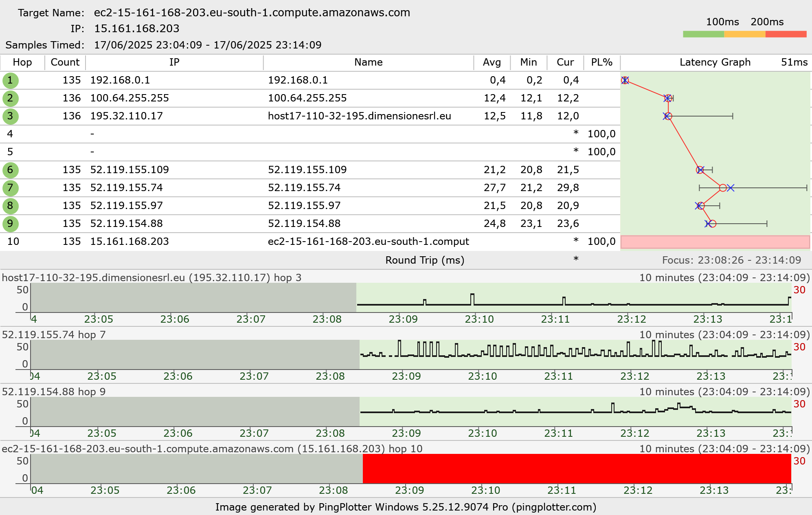
Task: Sort by the Avg column header
Action: (492, 62)
